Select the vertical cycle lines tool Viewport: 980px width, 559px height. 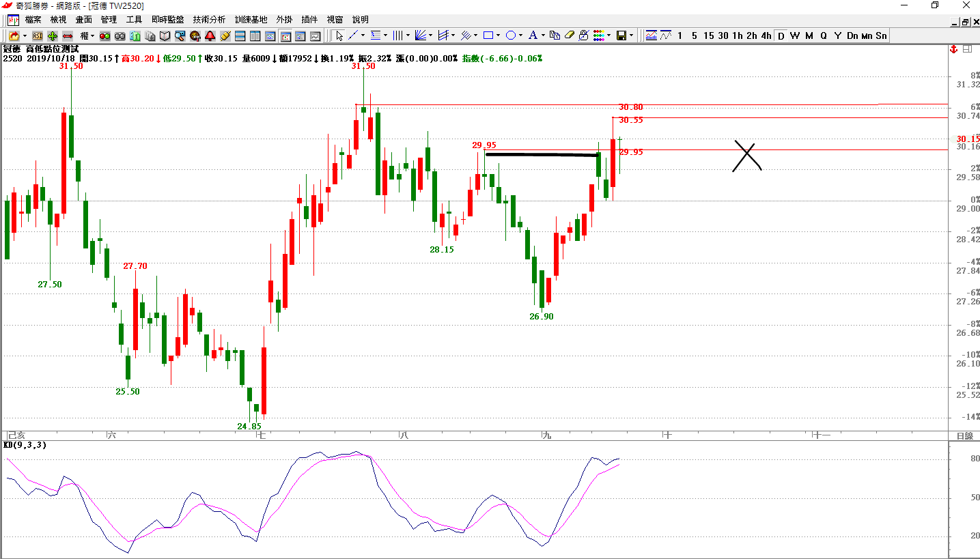click(x=398, y=35)
